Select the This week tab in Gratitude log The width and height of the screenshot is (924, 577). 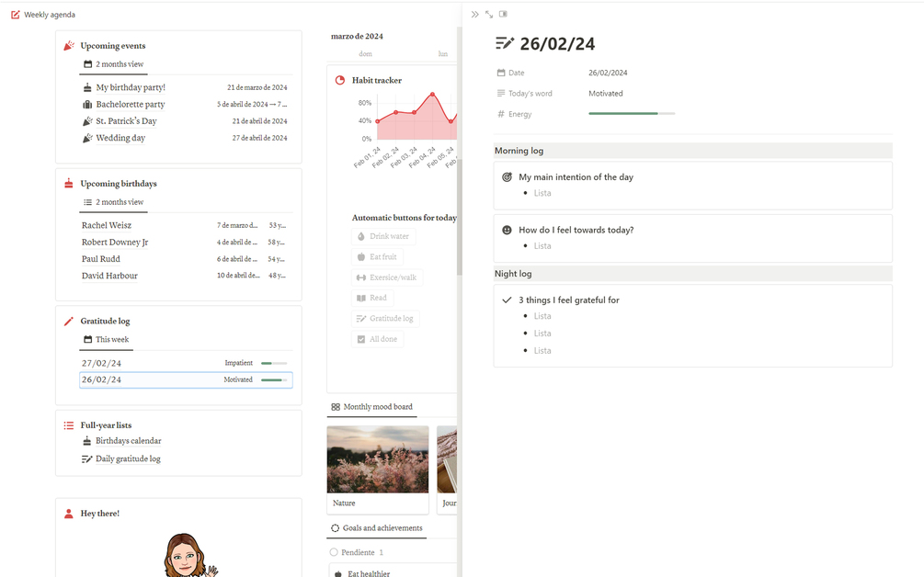pyautogui.click(x=106, y=340)
